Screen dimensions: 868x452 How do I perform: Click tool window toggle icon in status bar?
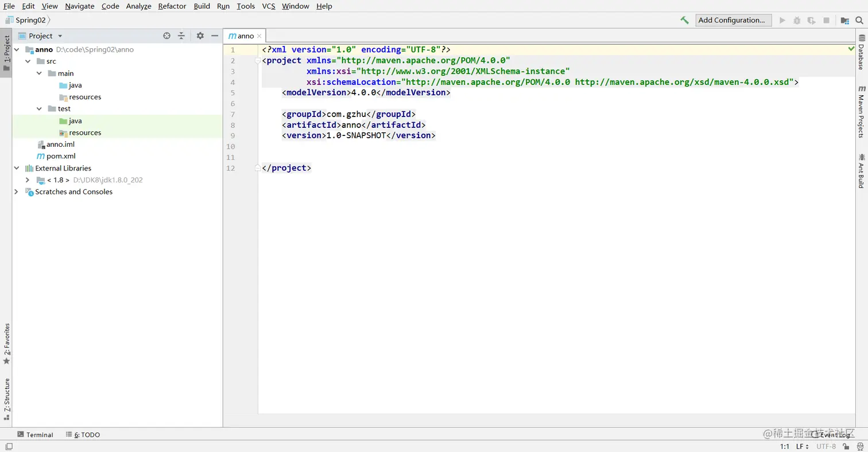pyautogui.click(x=9, y=446)
